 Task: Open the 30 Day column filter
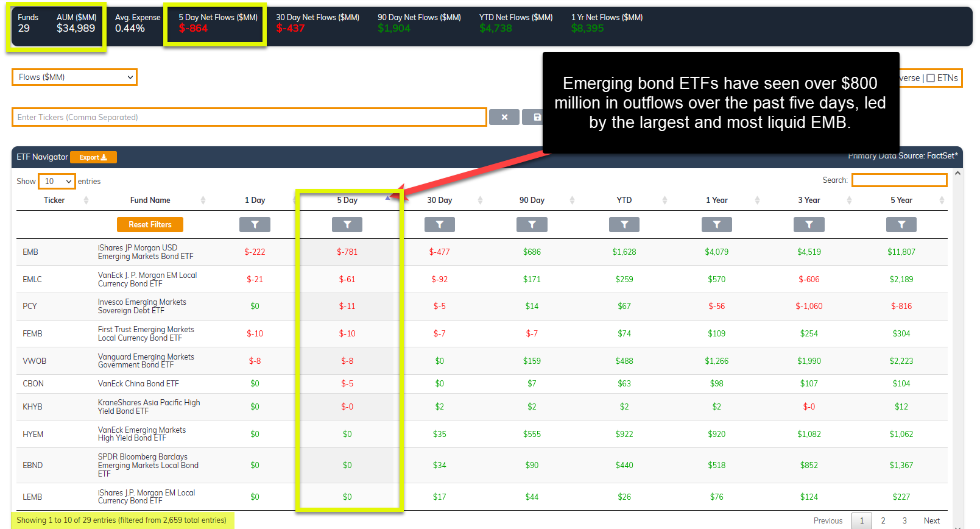tap(440, 225)
